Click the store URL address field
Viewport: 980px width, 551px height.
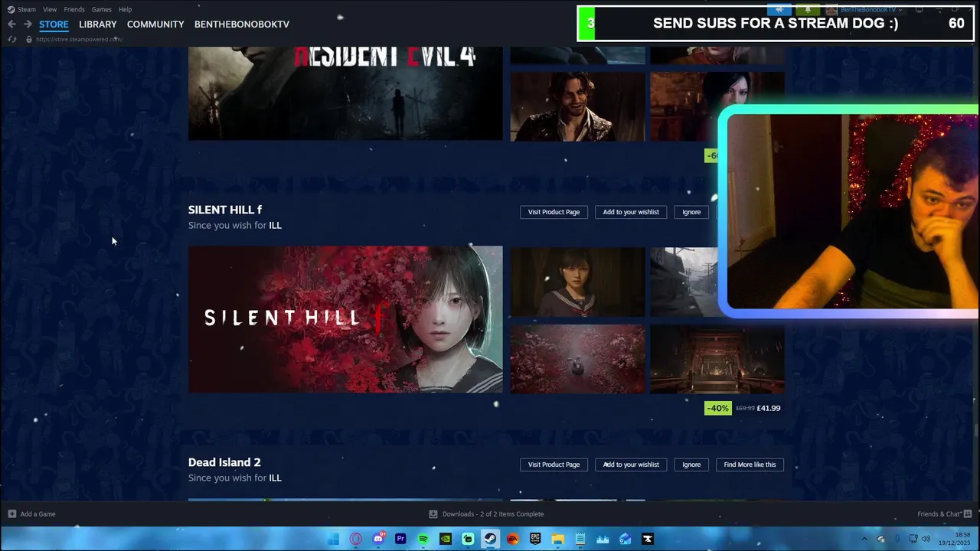click(79, 39)
